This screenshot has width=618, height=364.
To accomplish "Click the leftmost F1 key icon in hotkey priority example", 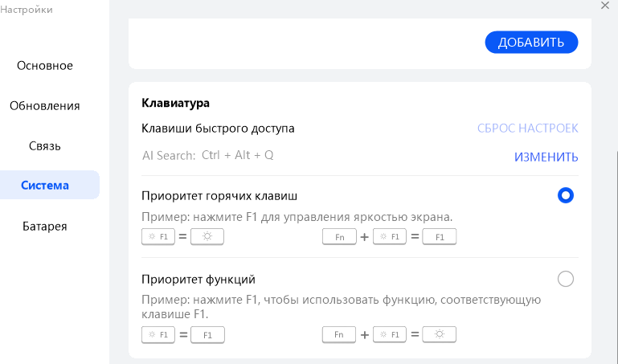I will (x=158, y=237).
